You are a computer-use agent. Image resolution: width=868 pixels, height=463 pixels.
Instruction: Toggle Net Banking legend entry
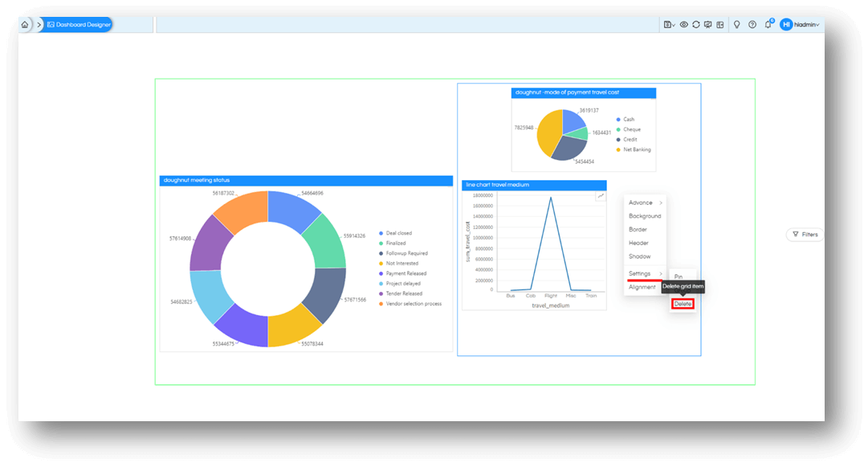pyautogui.click(x=634, y=150)
